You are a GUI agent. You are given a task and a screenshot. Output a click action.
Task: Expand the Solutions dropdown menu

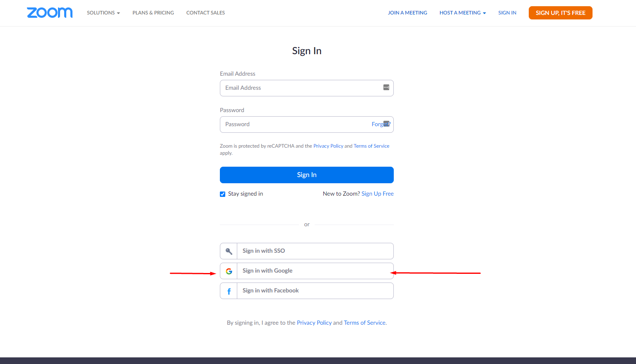103,13
